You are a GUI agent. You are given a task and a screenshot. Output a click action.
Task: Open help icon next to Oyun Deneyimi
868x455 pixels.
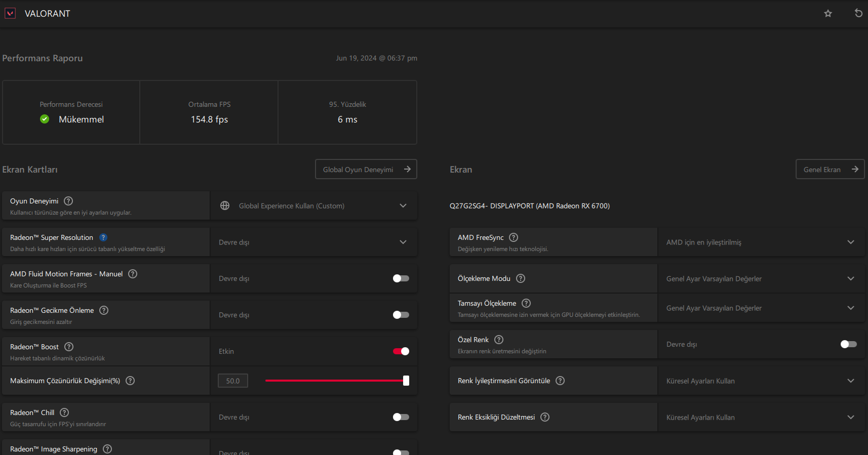tap(68, 201)
